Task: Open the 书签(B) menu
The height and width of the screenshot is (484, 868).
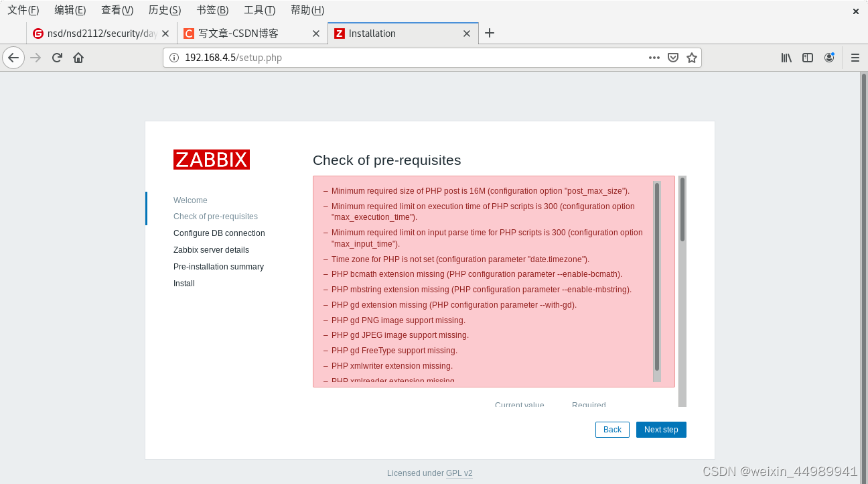Action: (x=212, y=10)
